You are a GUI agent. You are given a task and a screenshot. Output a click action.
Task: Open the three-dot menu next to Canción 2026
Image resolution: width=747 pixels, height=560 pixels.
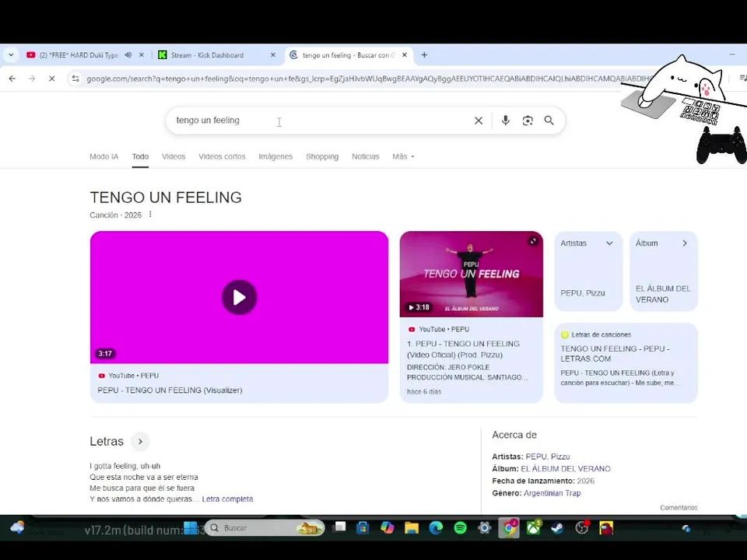[x=150, y=215]
